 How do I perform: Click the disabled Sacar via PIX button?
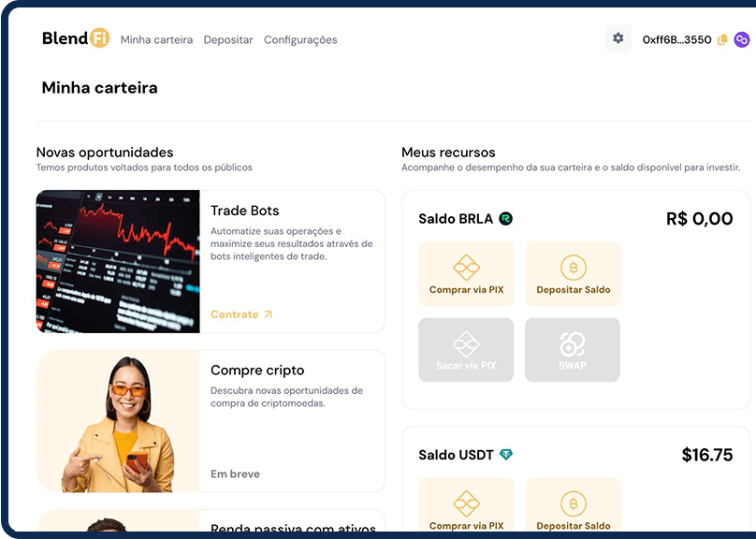click(466, 350)
